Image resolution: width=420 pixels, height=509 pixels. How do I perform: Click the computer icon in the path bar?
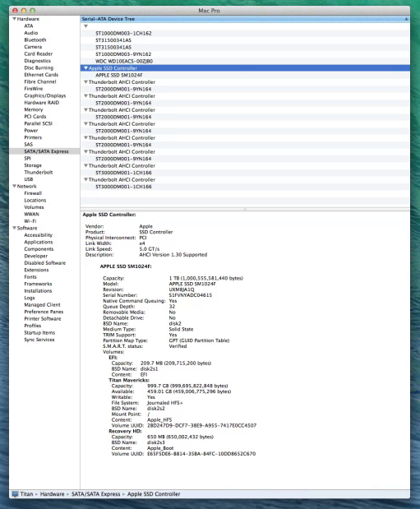pyautogui.click(x=15, y=493)
